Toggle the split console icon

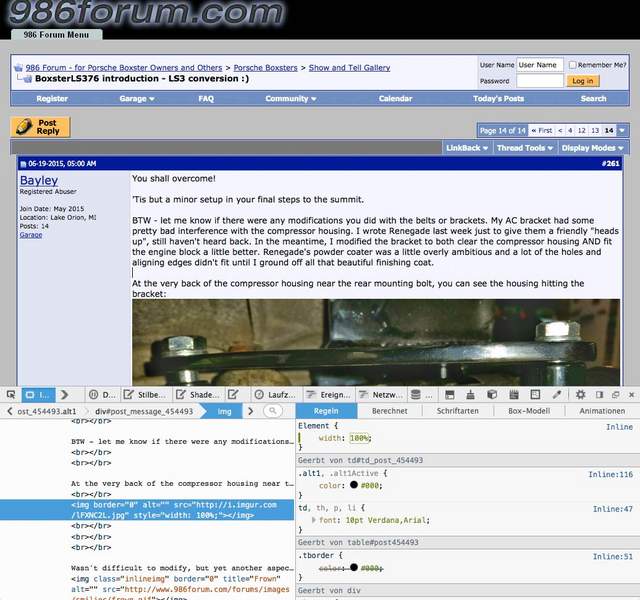point(449,395)
